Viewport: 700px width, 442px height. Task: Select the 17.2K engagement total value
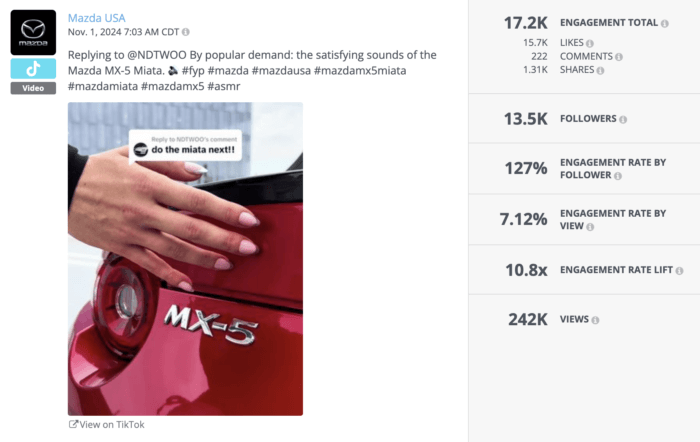click(x=525, y=23)
